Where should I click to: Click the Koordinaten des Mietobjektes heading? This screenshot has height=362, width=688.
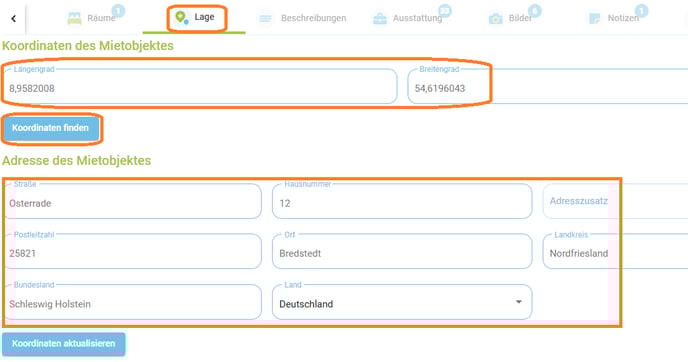click(x=88, y=46)
